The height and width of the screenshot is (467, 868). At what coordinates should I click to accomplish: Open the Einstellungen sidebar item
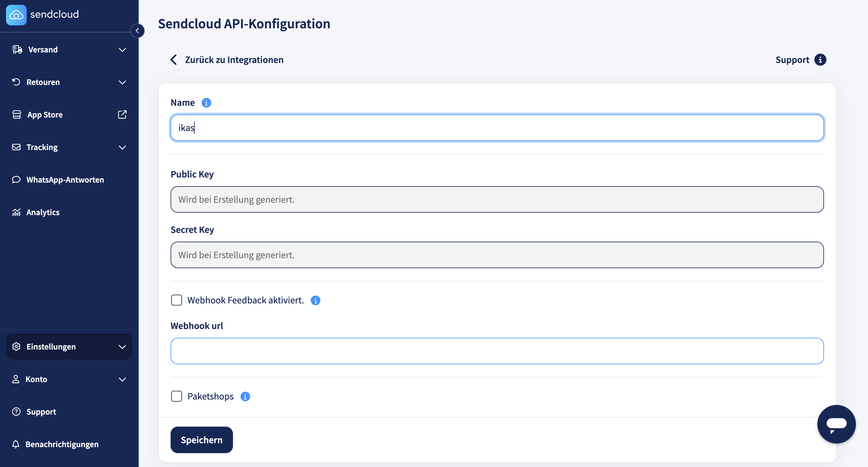[x=69, y=346]
